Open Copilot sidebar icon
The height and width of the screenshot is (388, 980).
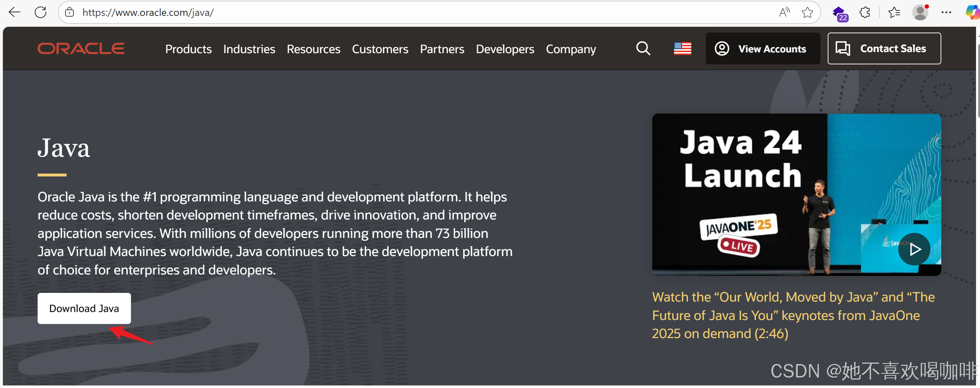[x=972, y=13]
